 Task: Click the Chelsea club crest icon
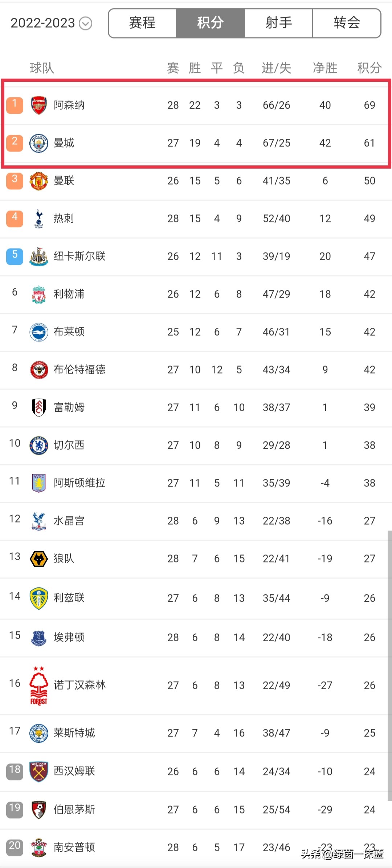[x=38, y=445]
